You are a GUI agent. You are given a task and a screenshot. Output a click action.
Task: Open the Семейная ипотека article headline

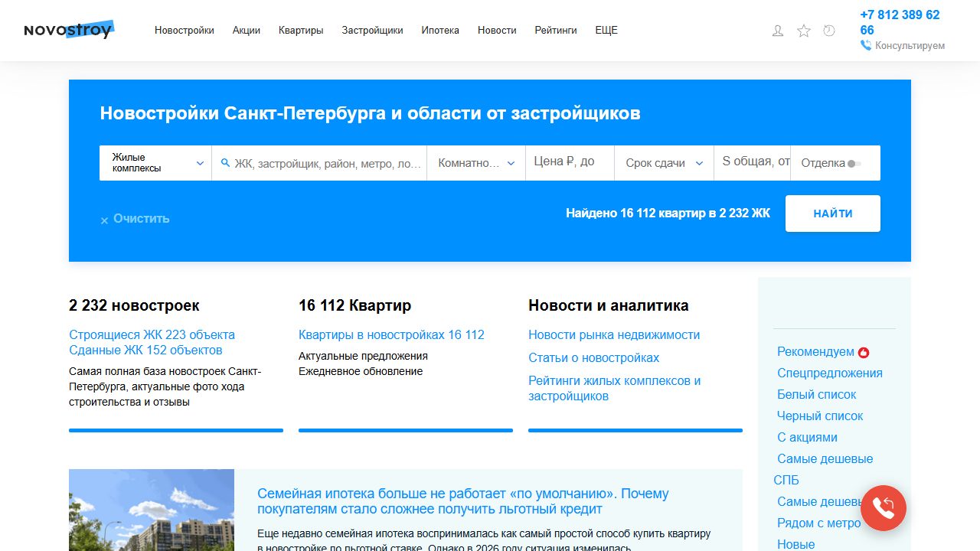pyautogui.click(x=463, y=501)
